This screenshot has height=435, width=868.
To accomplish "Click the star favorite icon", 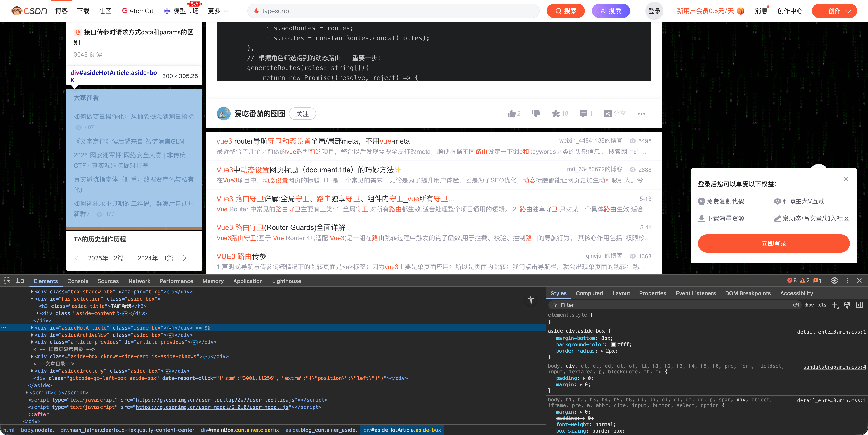I will click(556, 113).
